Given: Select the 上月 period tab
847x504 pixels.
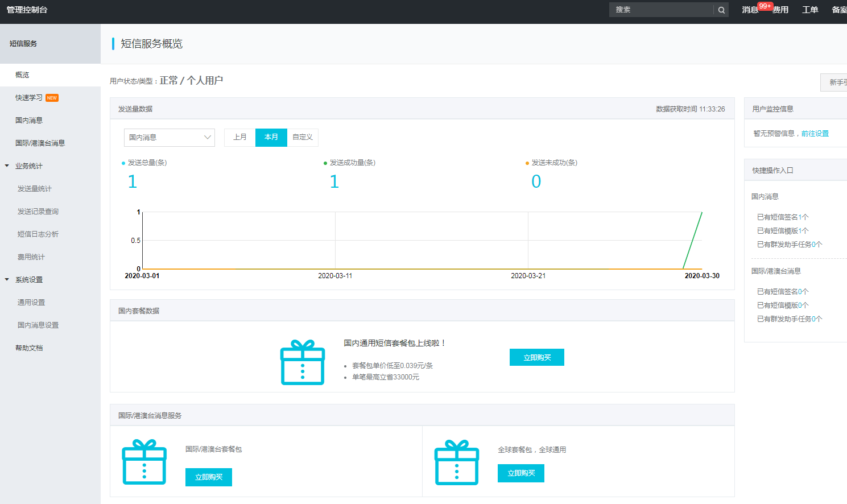Looking at the screenshot, I should pyautogui.click(x=240, y=137).
